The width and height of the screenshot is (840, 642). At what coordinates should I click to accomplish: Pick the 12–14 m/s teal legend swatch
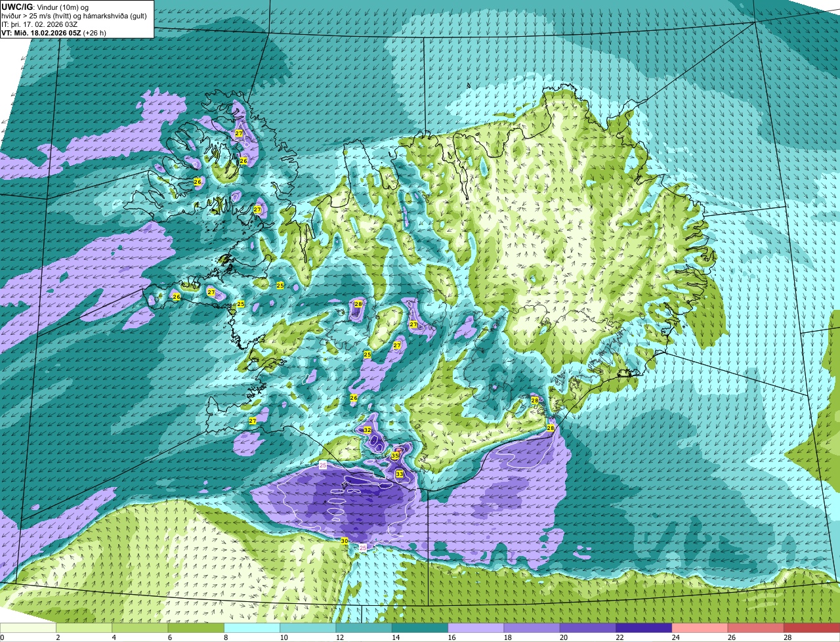click(364, 628)
